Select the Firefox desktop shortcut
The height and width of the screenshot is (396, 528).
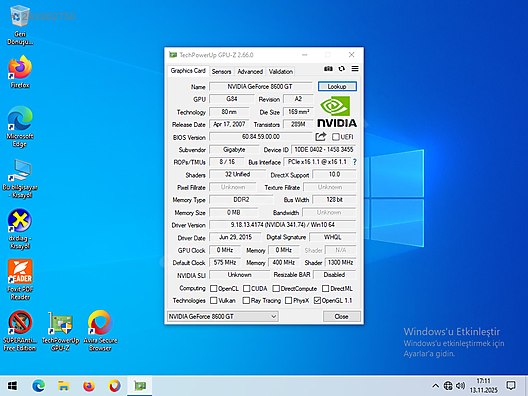(20, 72)
